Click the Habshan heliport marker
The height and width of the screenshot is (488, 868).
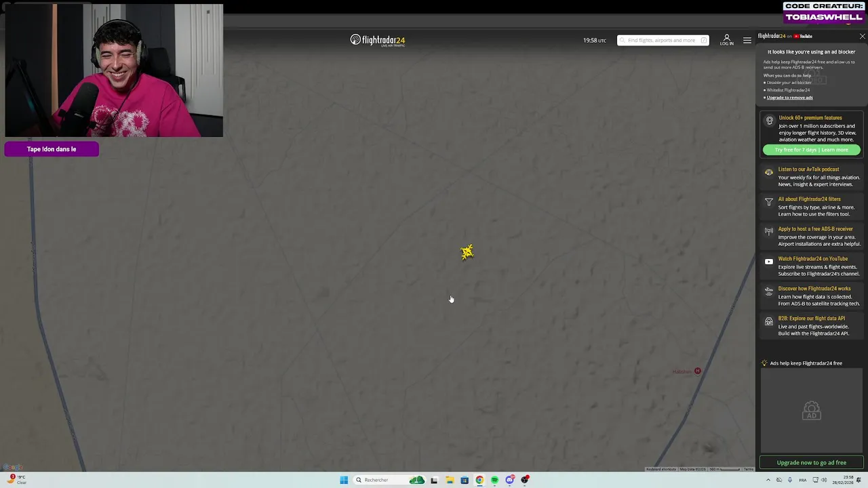pos(697,371)
